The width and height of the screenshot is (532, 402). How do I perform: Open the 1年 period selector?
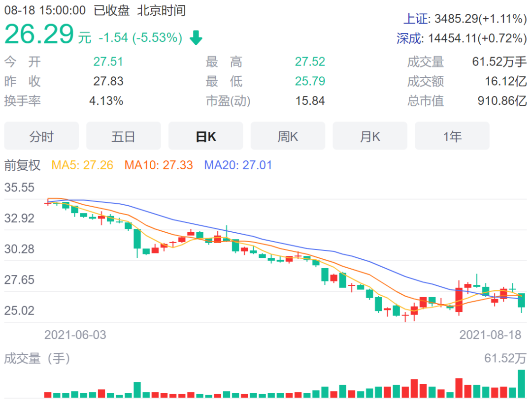coord(452,136)
